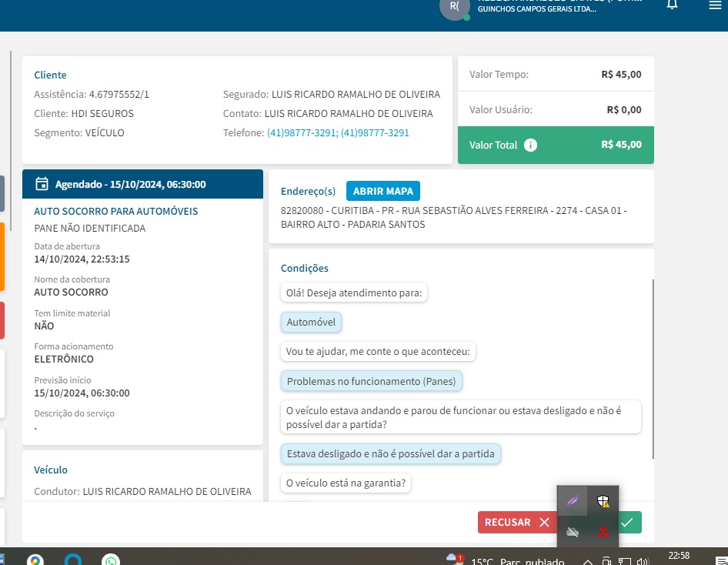
Task: Click the taskbar clock showing 22:58
Action: pyautogui.click(x=679, y=556)
